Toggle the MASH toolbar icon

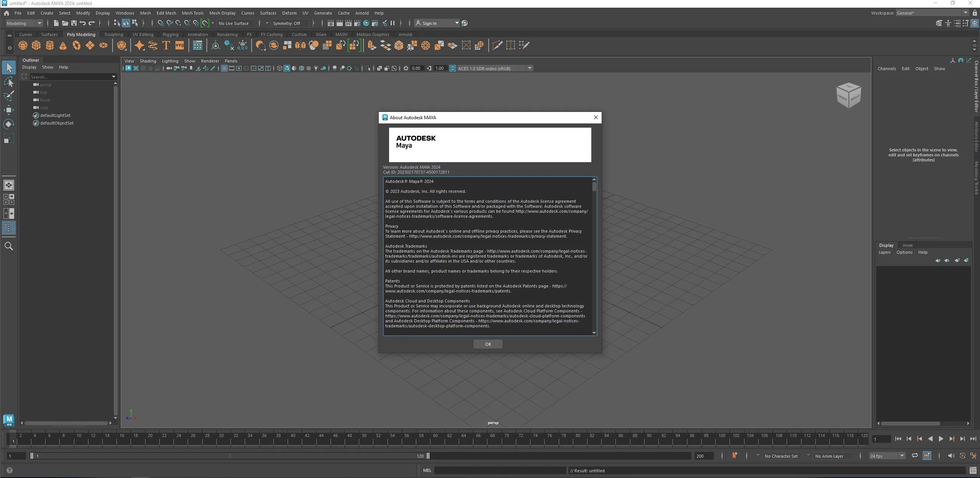[341, 34]
